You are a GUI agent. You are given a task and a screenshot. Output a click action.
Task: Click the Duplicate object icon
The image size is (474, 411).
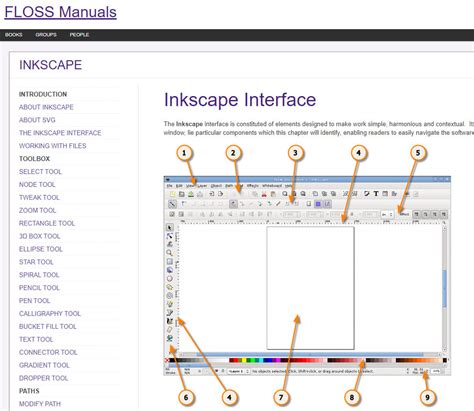click(x=315, y=194)
